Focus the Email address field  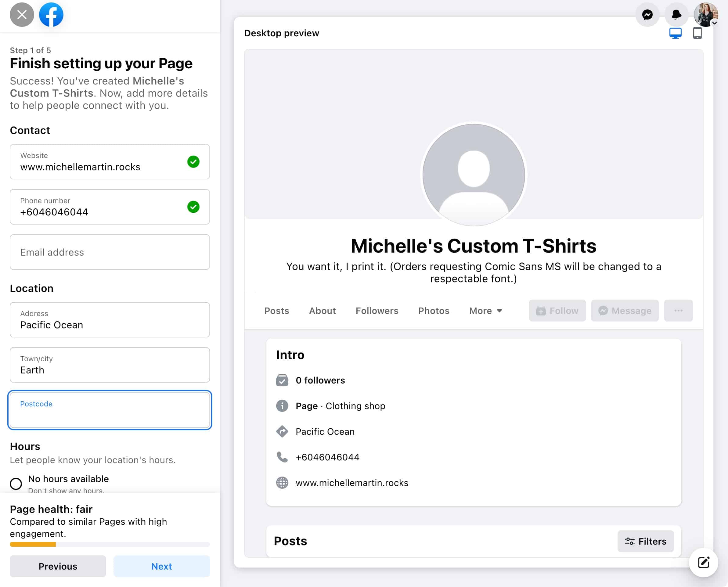(110, 252)
